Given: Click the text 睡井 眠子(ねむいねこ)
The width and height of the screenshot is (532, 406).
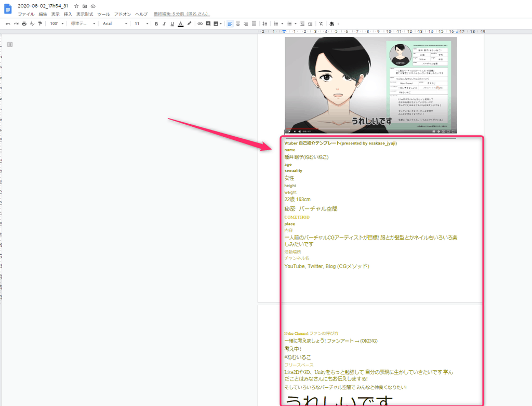Looking at the screenshot, I should (307, 157).
